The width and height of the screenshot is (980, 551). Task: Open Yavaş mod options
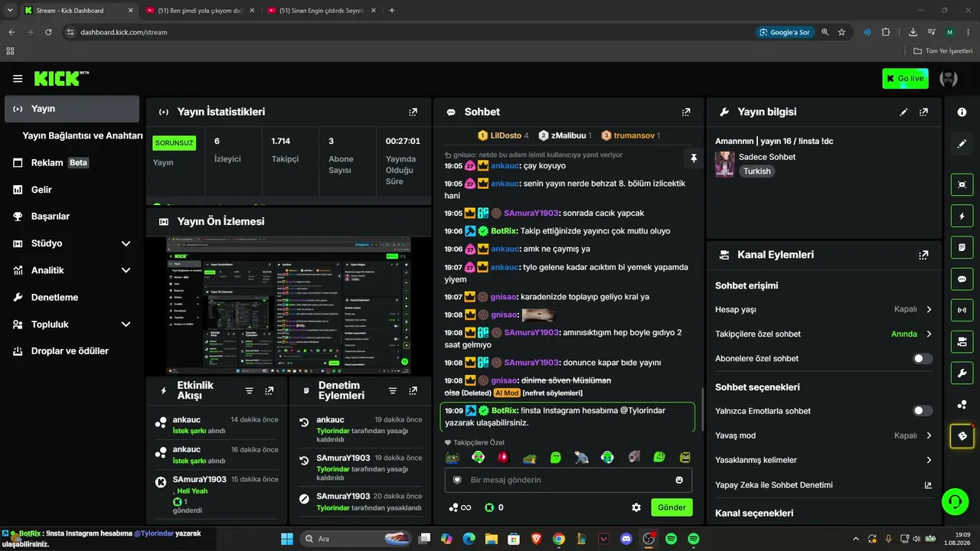pyautogui.click(x=824, y=435)
